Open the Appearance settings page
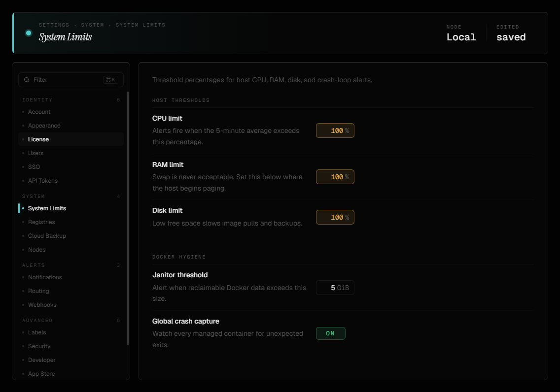 coord(70,126)
